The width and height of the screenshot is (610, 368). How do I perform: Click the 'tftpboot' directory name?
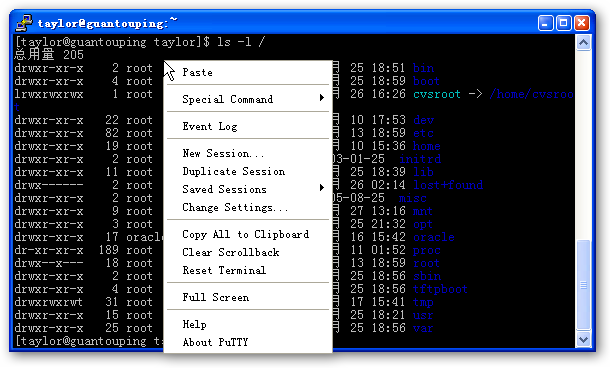[440, 289]
